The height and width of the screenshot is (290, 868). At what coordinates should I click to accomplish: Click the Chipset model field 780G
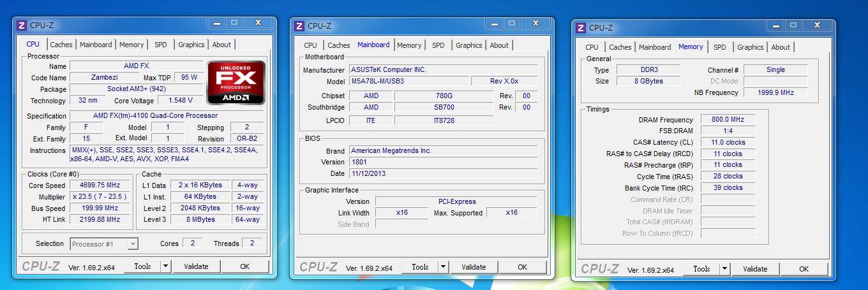pyautogui.click(x=444, y=96)
